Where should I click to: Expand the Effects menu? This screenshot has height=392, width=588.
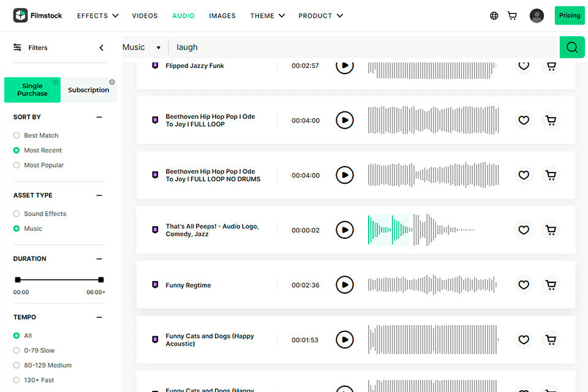[97, 16]
